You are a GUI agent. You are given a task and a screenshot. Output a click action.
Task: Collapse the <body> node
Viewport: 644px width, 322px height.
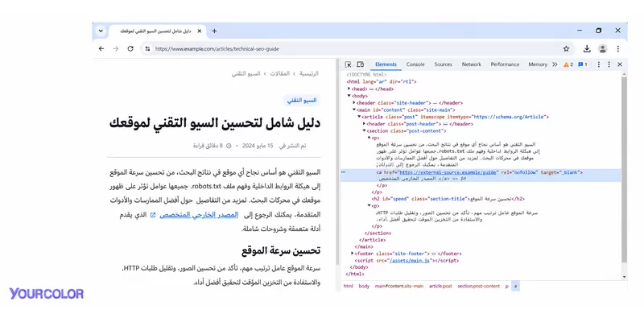349,96
